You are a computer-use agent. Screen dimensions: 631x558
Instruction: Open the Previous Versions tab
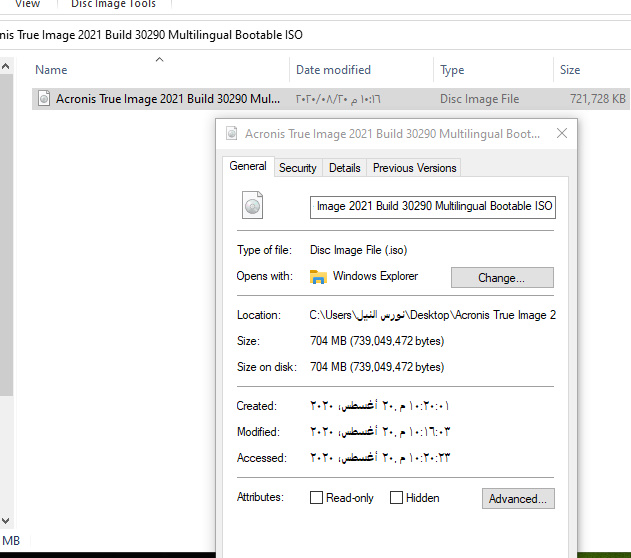click(414, 168)
